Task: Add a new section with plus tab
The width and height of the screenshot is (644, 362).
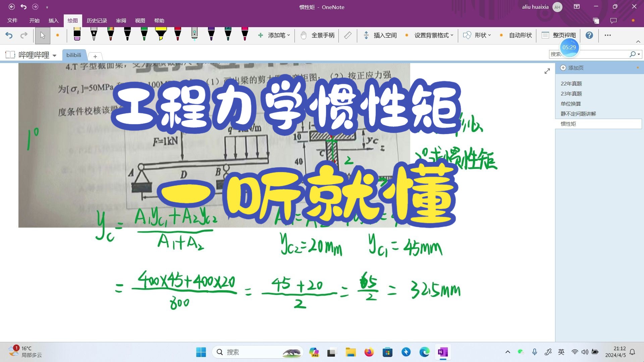Action: (x=95, y=57)
